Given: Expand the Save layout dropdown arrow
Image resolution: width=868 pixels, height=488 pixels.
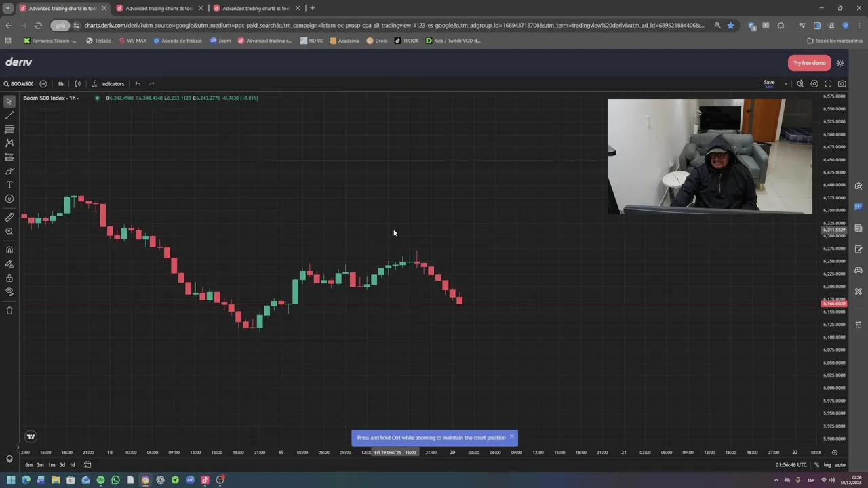Looking at the screenshot, I should (x=785, y=84).
